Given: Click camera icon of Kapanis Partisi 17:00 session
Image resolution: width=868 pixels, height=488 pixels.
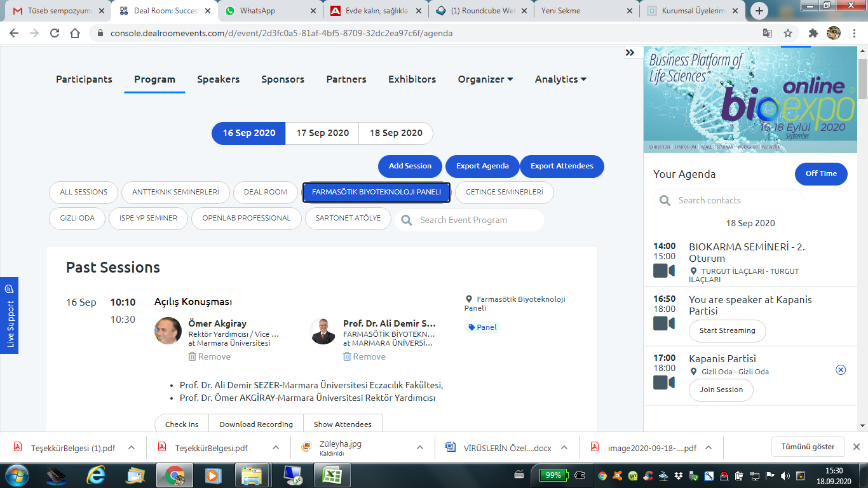Looking at the screenshot, I should tap(663, 383).
